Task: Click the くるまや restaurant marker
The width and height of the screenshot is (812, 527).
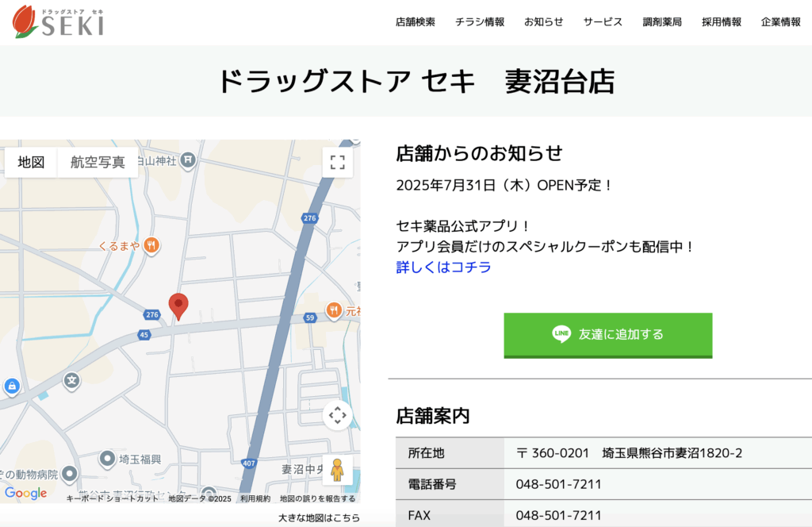Action: (x=151, y=245)
